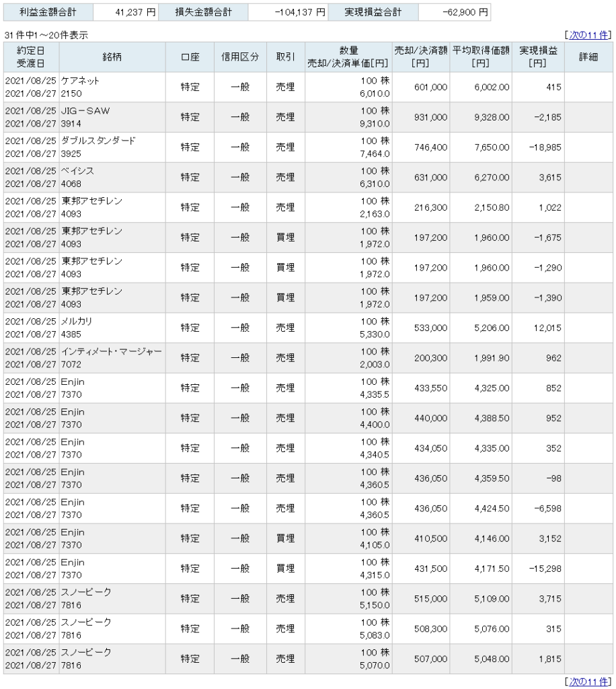Click stock code 3914
Screen dimensions: 616x689
(71, 124)
